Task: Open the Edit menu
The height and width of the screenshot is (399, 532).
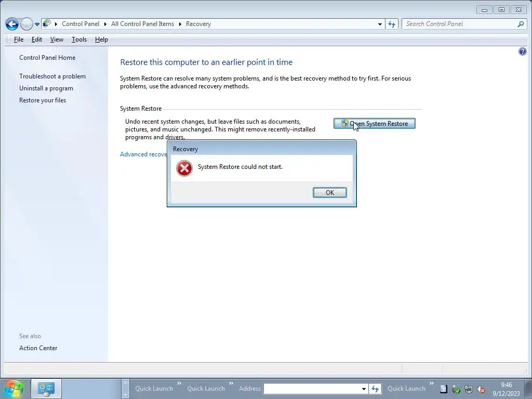Action: coord(37,39)
